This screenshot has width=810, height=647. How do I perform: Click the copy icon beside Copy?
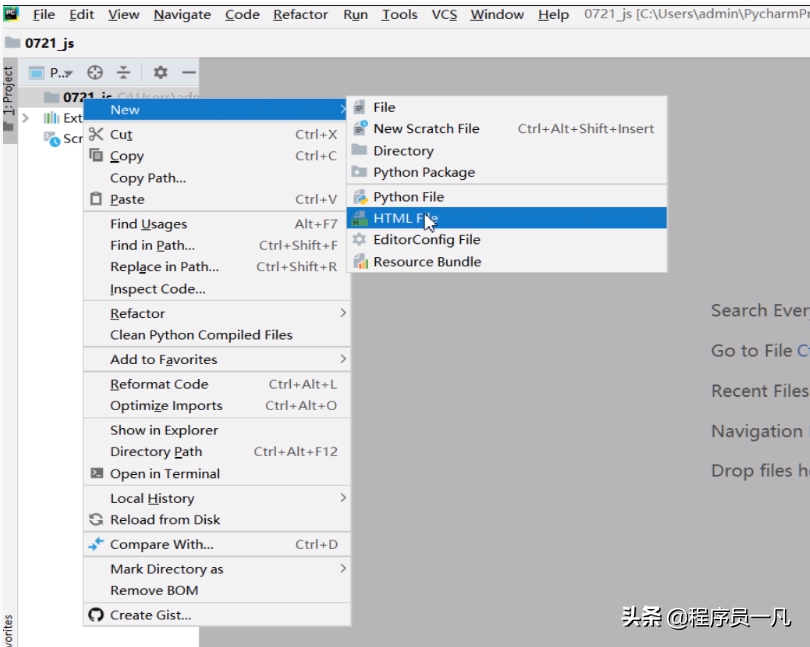click(x=96, y=155)
